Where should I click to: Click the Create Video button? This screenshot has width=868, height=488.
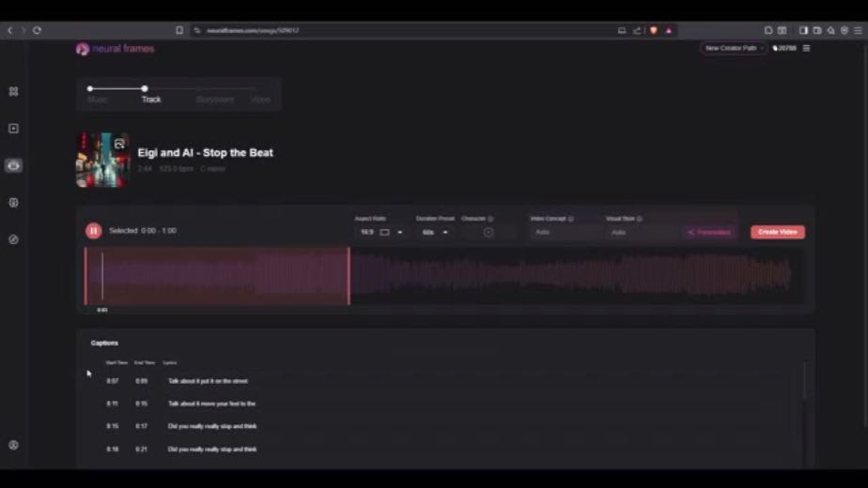pyautogui.click(x=777, y=232)
